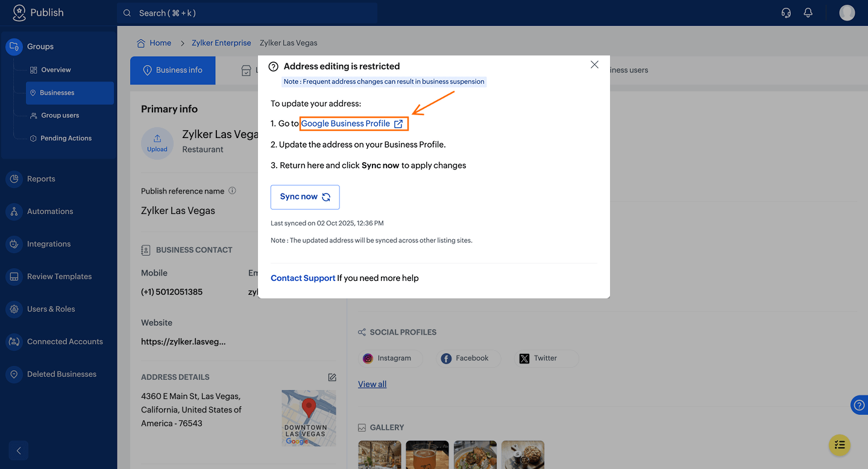Click the Deleted Businesses sidebar icon
The height and width of the screenshot is (469, 868).
(x=14, y=374)
